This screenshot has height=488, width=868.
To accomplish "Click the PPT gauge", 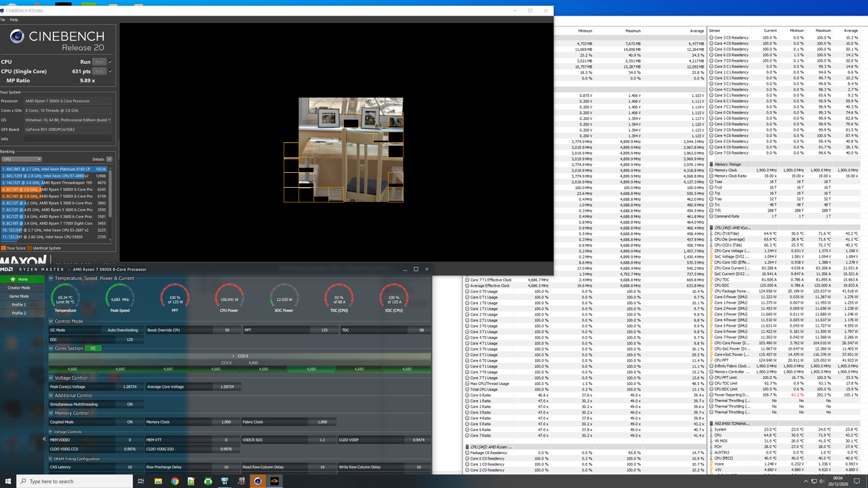I will coord(174,299).
